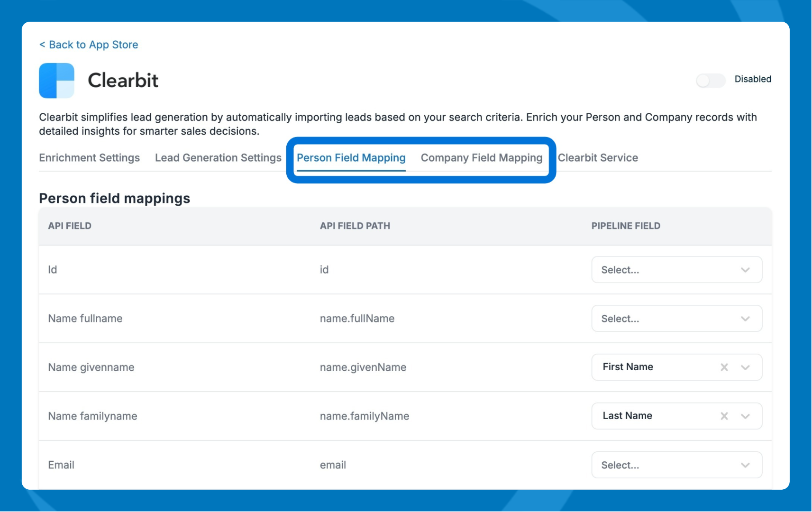Click chevron arrow in Name fullname row
Viewport: 812px width, 512px height.
745,319
